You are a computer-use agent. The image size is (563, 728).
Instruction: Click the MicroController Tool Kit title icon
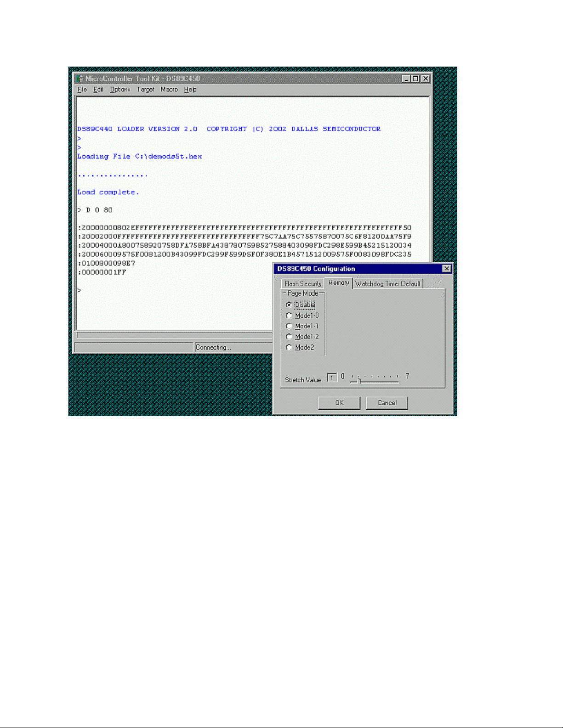(80, 79)
